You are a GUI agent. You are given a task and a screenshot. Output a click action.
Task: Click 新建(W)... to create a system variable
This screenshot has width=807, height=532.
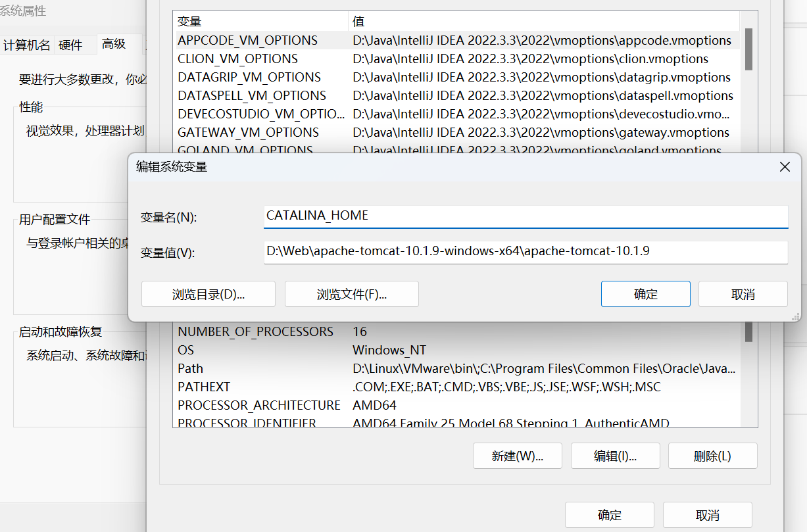coord(518,456)
